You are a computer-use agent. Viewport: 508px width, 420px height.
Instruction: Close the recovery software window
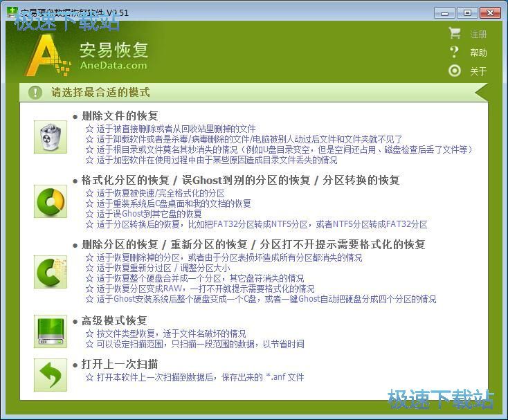coord(490,13)
